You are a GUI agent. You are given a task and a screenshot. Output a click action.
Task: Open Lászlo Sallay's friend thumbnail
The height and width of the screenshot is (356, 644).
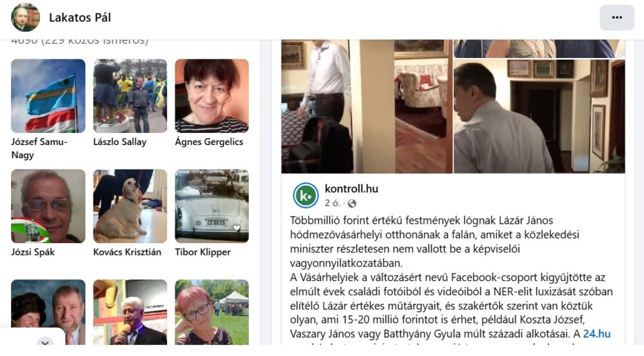pyautogui.click(x=130, y=96)
